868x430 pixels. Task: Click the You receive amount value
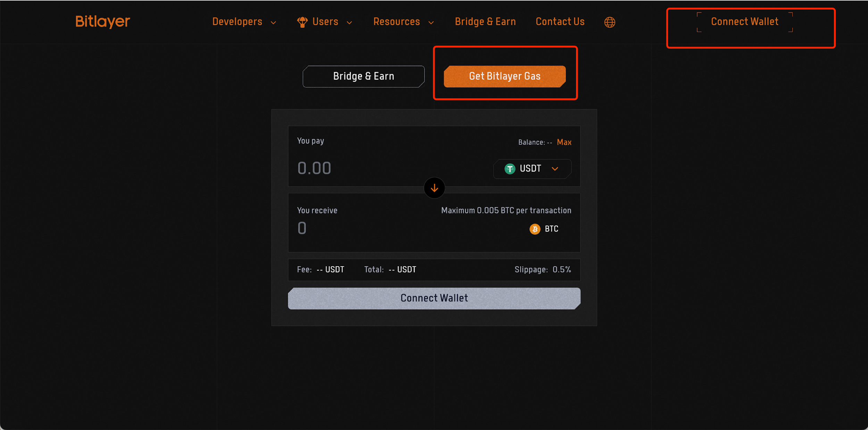point(302,228)
